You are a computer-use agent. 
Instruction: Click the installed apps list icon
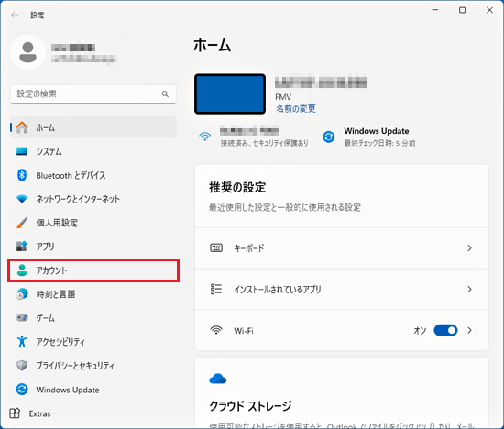216,289
